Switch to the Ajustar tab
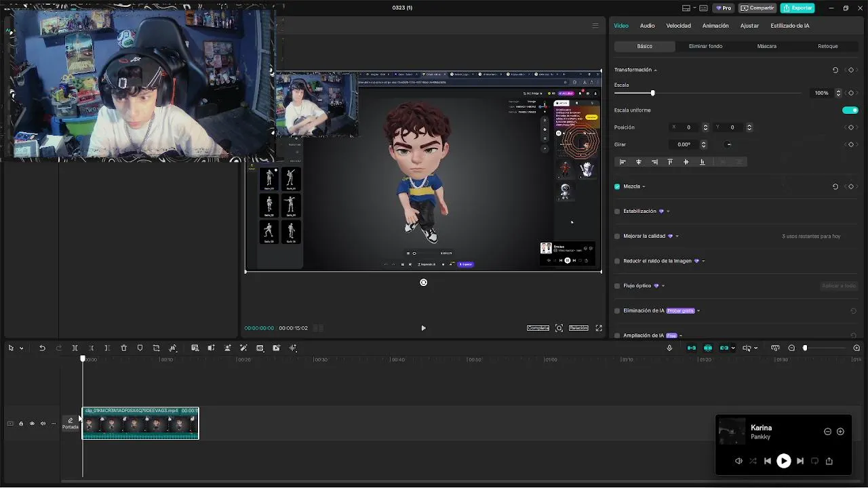The height and width of the screenshot is (488, 868). click(x=749, y=26)
